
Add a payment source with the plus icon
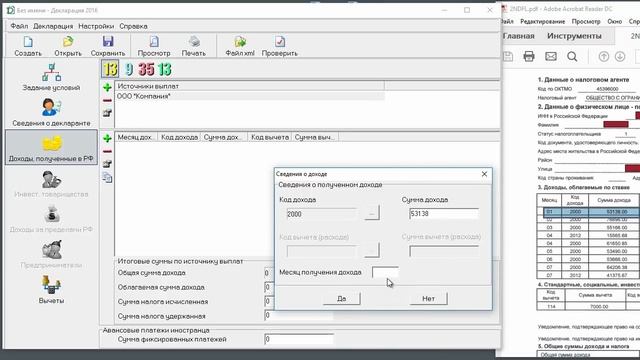[107, 87]
